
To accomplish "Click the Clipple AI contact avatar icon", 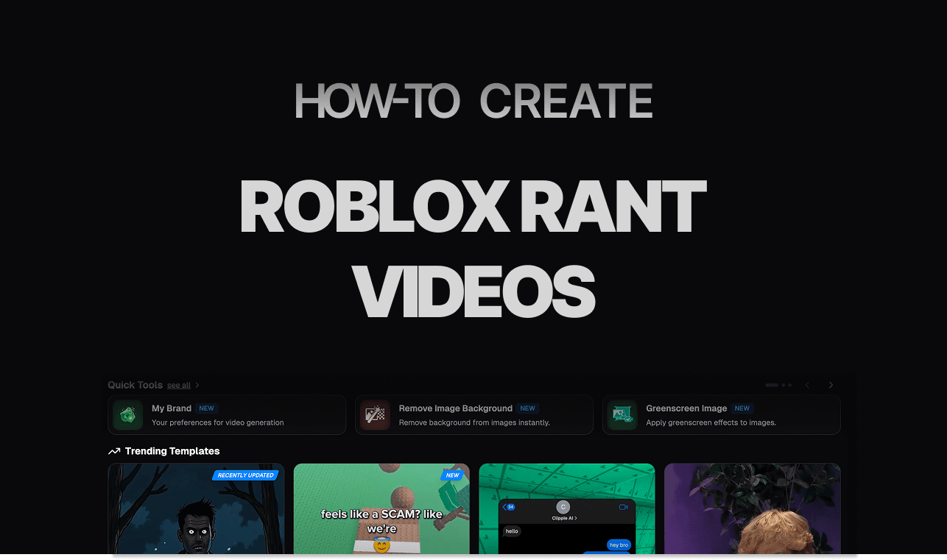I will [563, 506].
